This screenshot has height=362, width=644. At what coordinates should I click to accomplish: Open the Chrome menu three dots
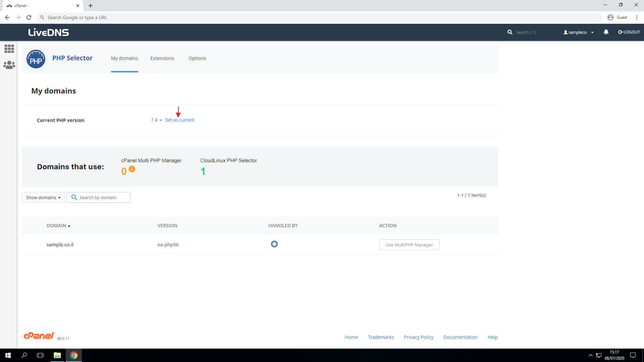tap(637, 17)
